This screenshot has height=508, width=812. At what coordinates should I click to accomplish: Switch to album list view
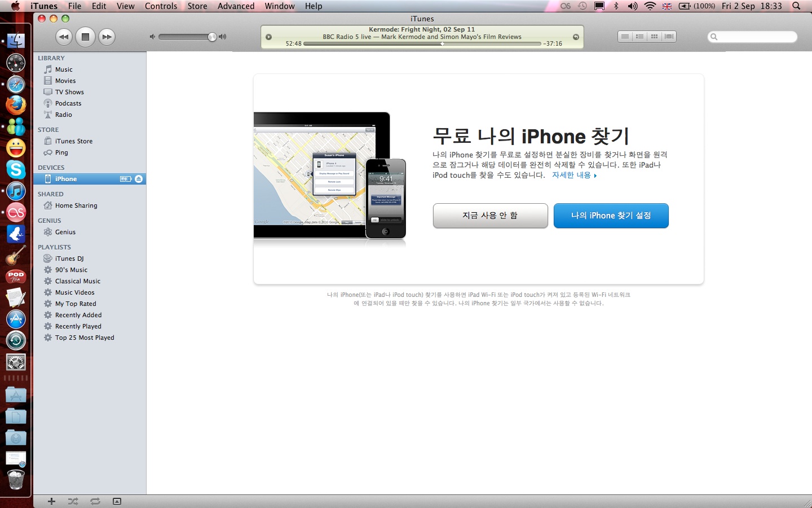(x=639, y=37)
